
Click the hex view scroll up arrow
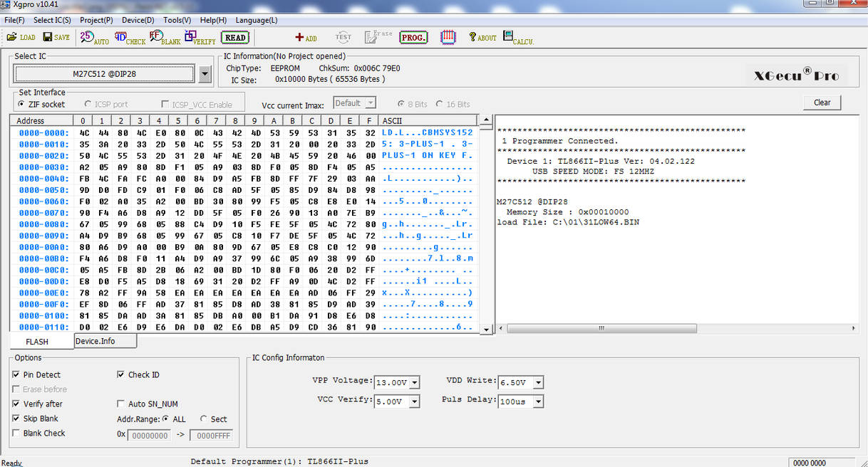[x=487, y=120]
